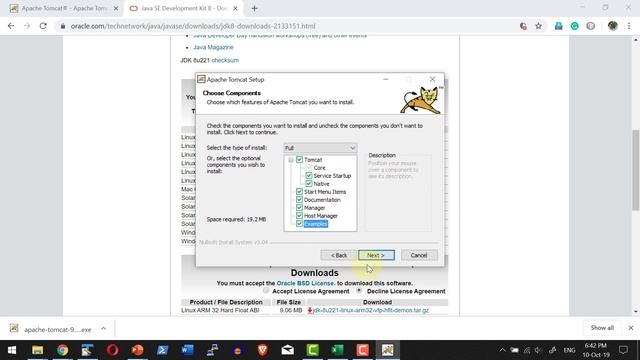
Task: Toggle the Examples checkbox
Action: coord(299,224)
